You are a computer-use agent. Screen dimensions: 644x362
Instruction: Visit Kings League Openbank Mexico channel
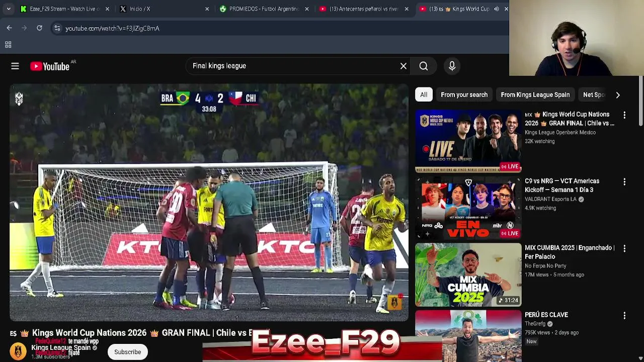(560, 133)
